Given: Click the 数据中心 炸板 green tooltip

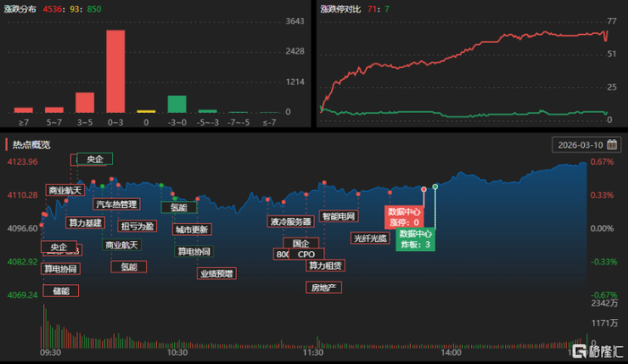Looking at the screenshot, I should click(415, 239).
